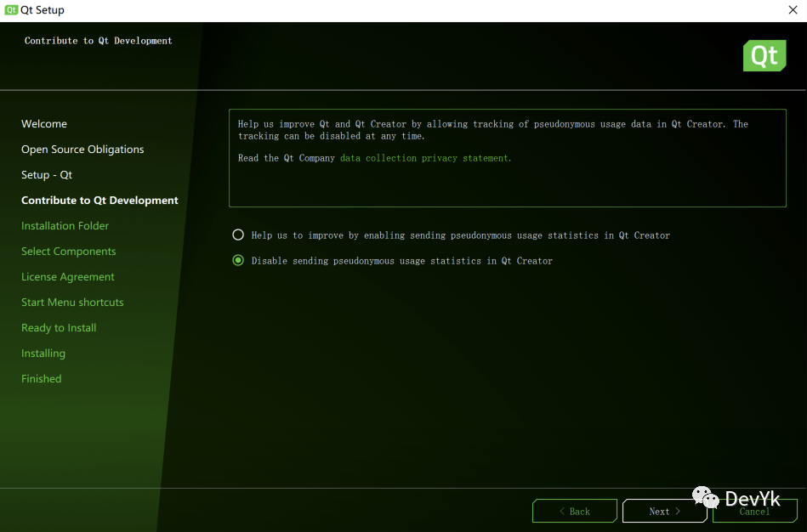Go to License Agreement step

click(67, 277)
